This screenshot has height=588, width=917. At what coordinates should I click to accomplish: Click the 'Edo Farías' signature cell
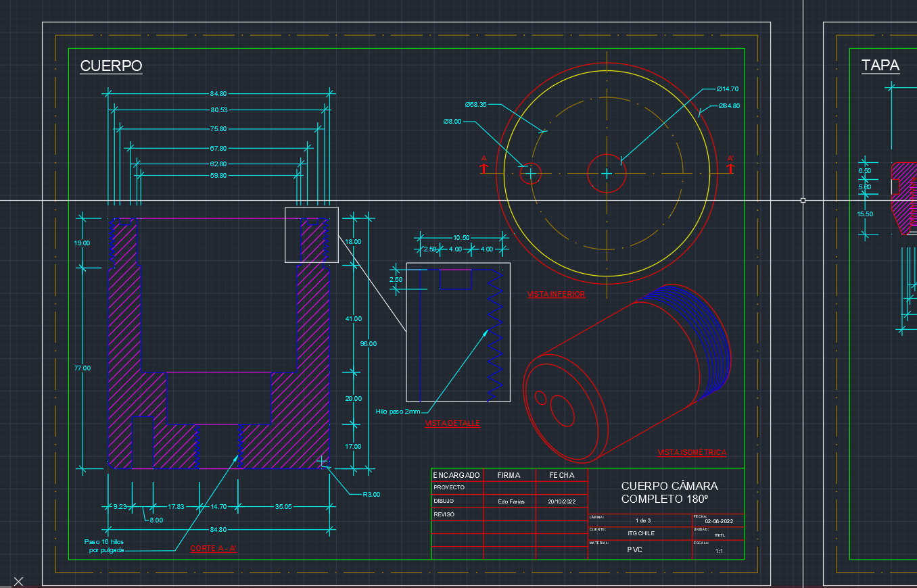511,501
